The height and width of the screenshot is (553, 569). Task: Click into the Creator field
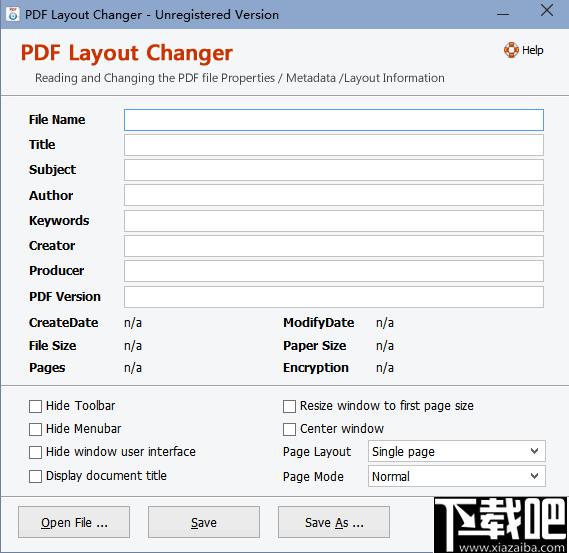click(334, 246)
